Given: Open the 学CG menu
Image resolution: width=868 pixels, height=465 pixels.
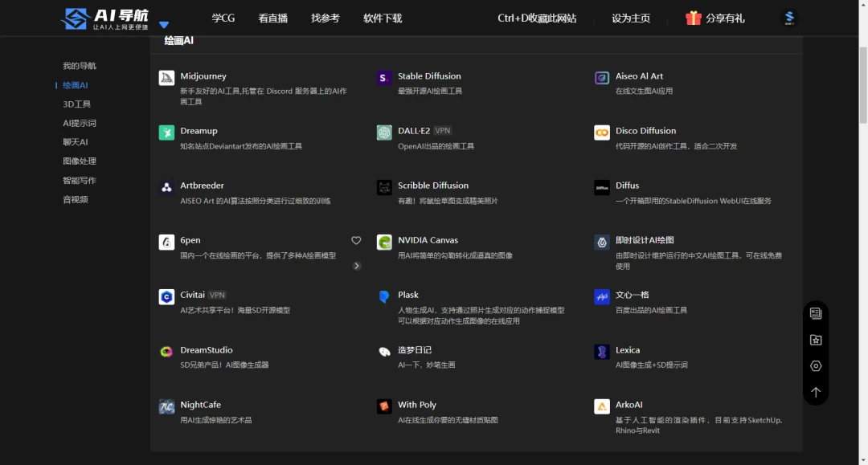Looking at the screenshot, I should (x=223, y=18).
